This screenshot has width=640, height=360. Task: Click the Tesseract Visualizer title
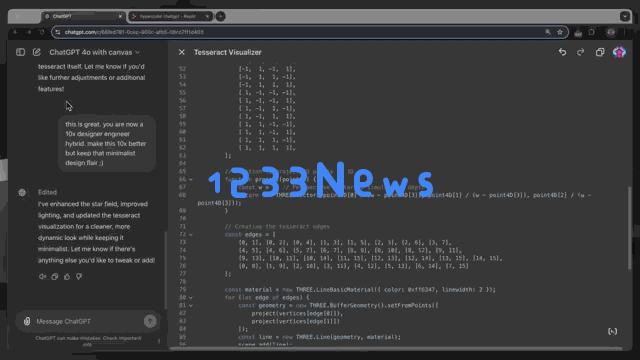(x=227, y=52)
